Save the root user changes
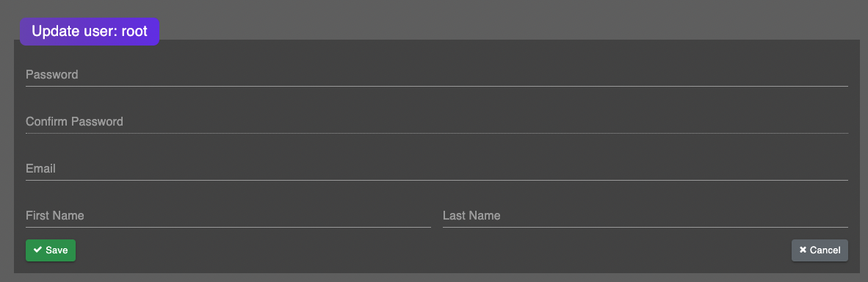 tap(51, 250)
